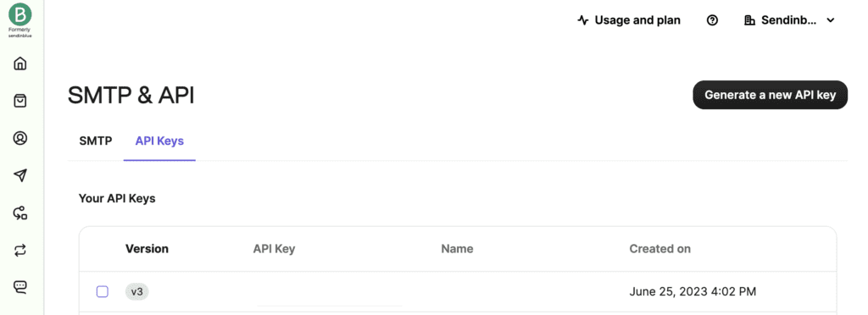868x315 pixels.
Task: Click the organization building icon
Action: pyautogui.click(x=750, y=20)
